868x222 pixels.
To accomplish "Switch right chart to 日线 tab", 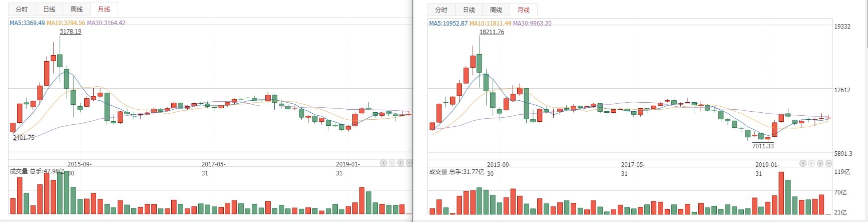I will tap(469, 10).
